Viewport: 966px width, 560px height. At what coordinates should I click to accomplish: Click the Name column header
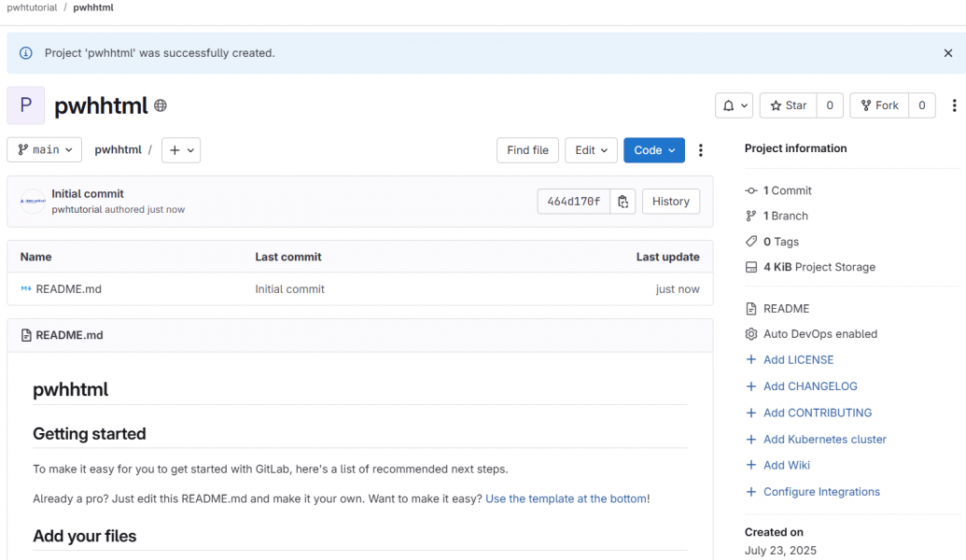tap(35, 257)
